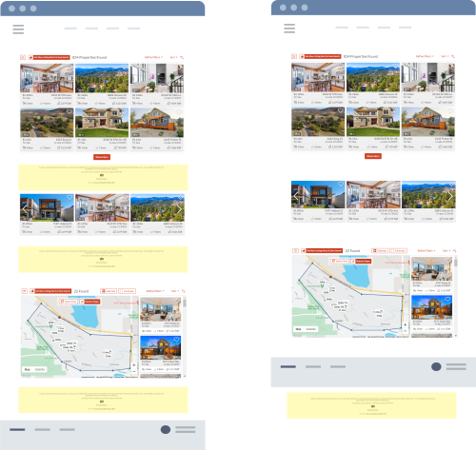Image resolution: width=476 pixels, height=450 pixels.
Task: Open Sort dropdown above right window map
Action: (x=446, y=251)
